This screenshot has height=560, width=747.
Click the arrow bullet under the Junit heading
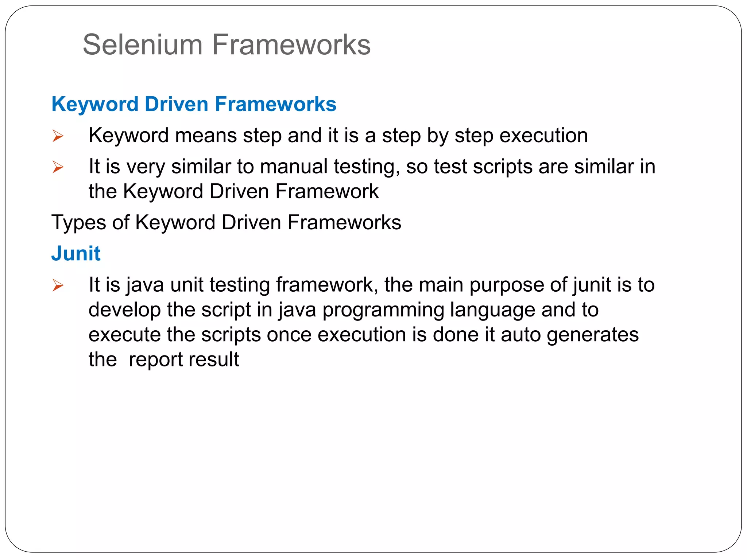tap(58, 285)
